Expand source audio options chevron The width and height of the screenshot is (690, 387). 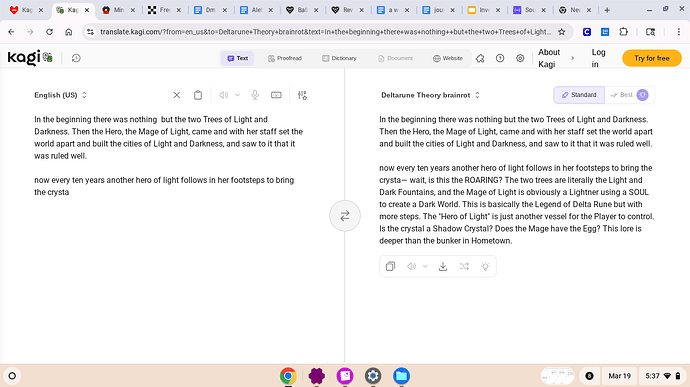(237, 95)
